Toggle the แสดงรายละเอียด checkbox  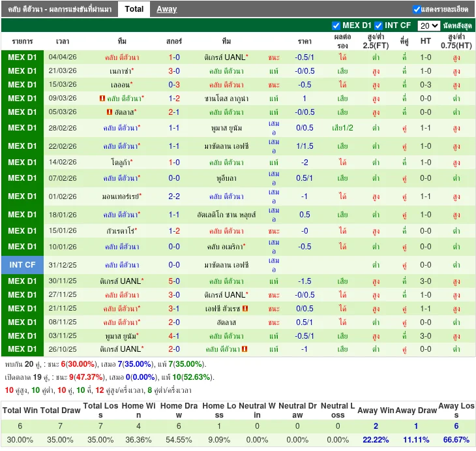click(x=417, y=9)
